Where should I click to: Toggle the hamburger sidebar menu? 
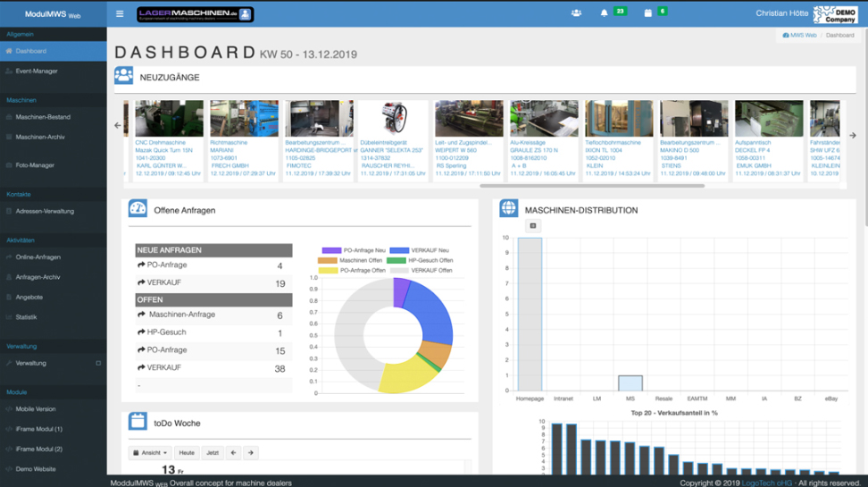(x=120, y=14)
